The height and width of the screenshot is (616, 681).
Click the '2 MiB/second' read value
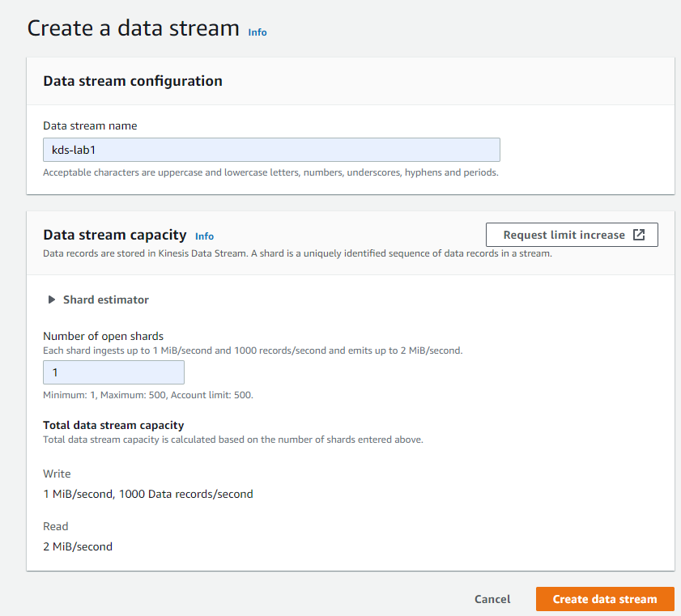click(77, 546)
